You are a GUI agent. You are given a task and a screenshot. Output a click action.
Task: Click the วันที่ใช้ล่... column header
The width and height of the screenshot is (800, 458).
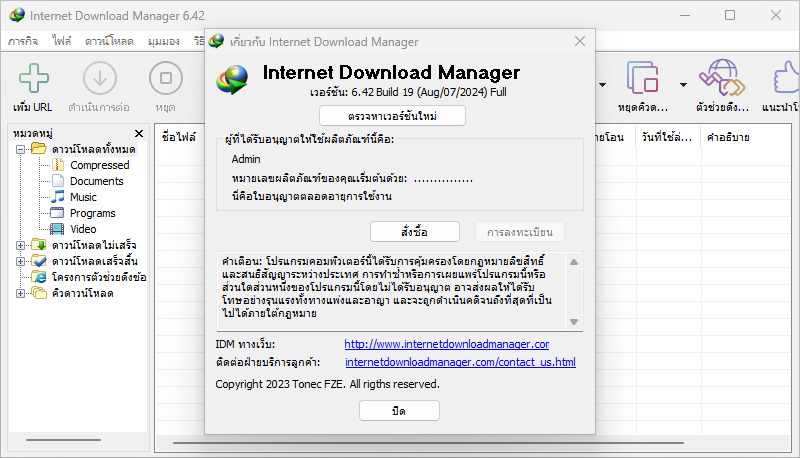coord(668,137)
